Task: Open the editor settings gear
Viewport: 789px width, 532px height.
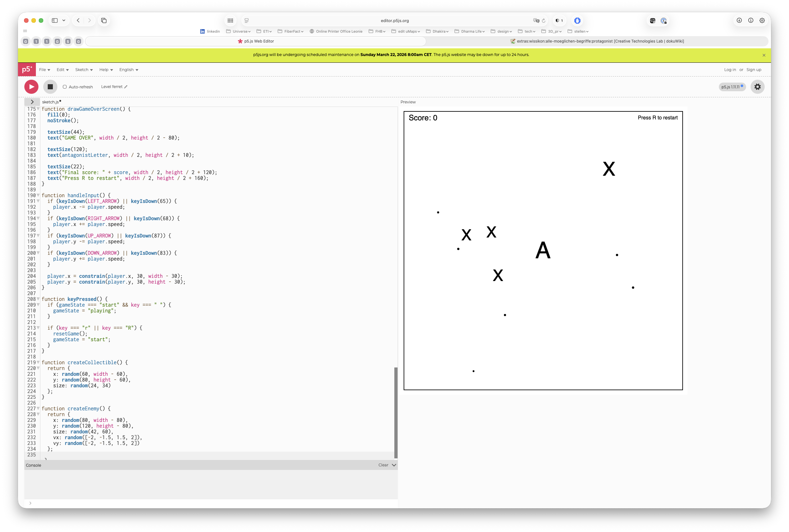Action: click(x=757, y=87)
